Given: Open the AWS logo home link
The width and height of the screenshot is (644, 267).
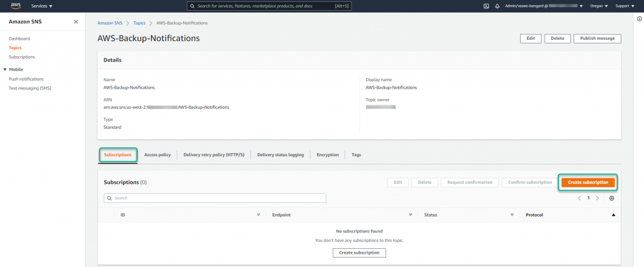Looking at the screenshot, I should [x=16, y=6].
